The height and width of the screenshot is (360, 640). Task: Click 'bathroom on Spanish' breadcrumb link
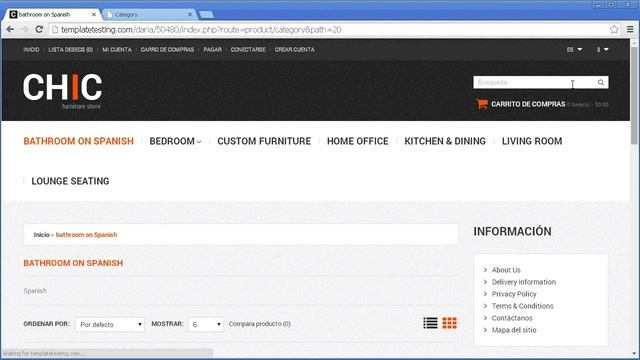87,235
